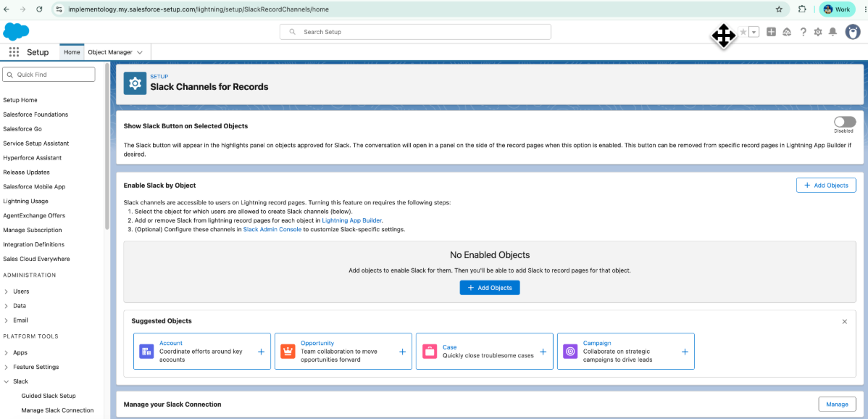Collapse the Slack tree node

tap(6, 381)
